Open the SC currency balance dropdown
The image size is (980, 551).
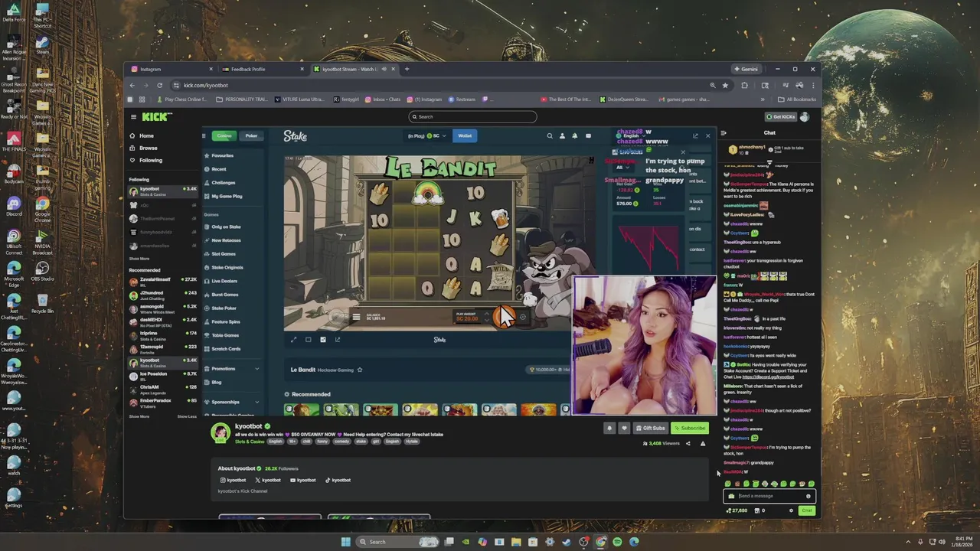[436, 136]
